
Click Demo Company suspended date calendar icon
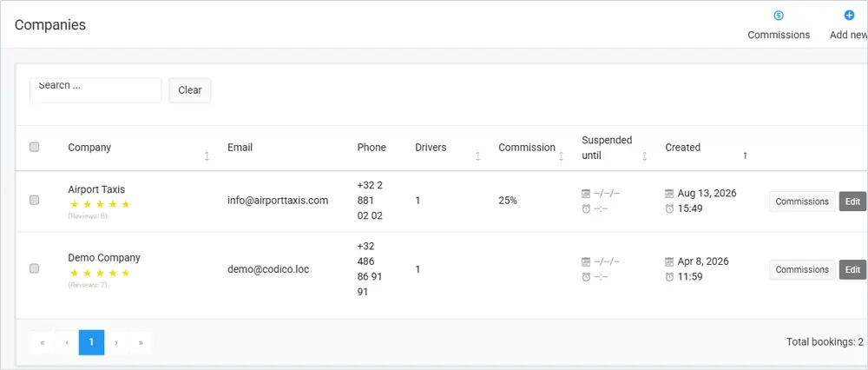coord(586,261)
